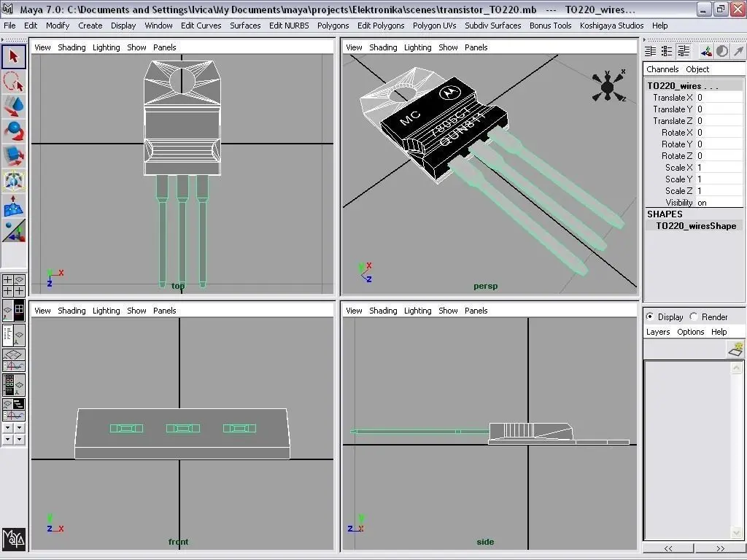Screen dimensions: 747x560
Task: Open the Bonus Tools menu
Action: coord(550,26)
